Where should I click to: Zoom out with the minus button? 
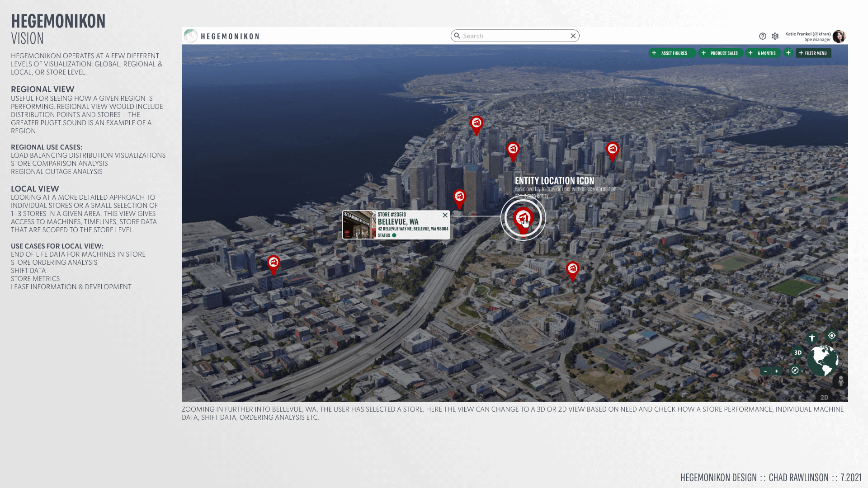(x=765, y=371)
